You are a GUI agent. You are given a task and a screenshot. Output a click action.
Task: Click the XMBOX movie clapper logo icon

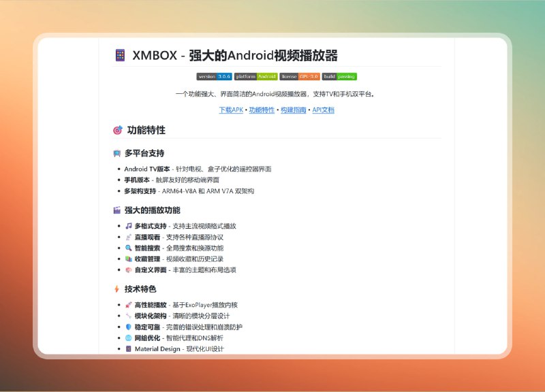[x=120, y=55]
